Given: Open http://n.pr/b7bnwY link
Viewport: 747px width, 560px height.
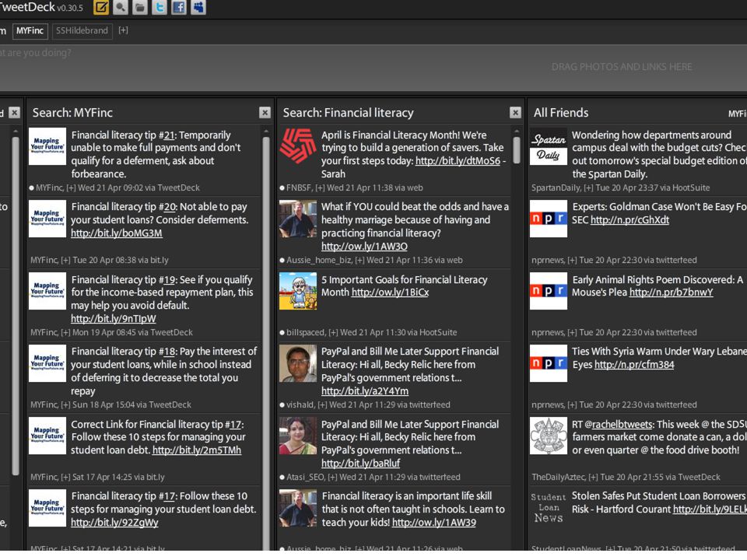Looking at the screenshot, I should 672,292.
